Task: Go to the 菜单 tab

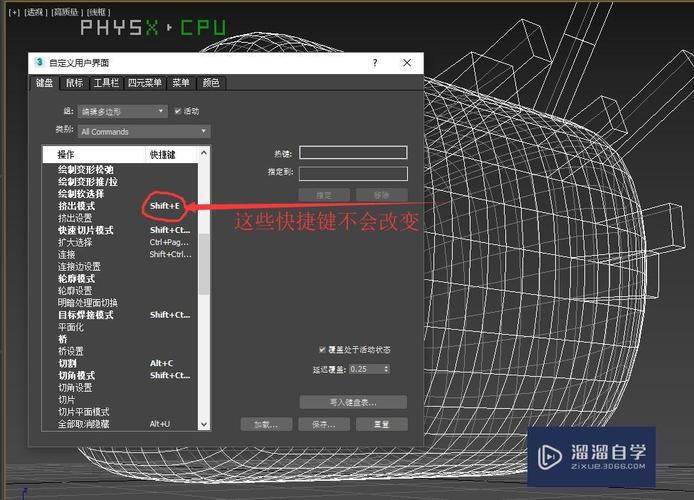Action: [181, 83]
